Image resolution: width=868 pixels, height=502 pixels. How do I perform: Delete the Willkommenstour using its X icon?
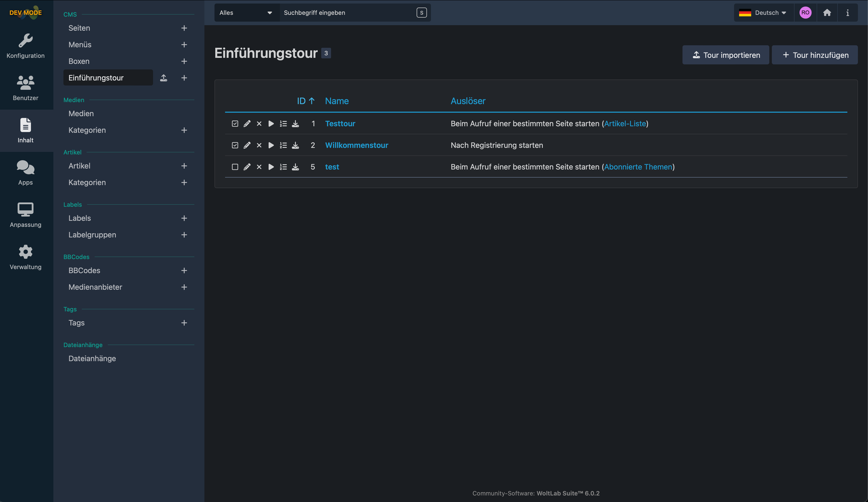[x=259, y=145]
